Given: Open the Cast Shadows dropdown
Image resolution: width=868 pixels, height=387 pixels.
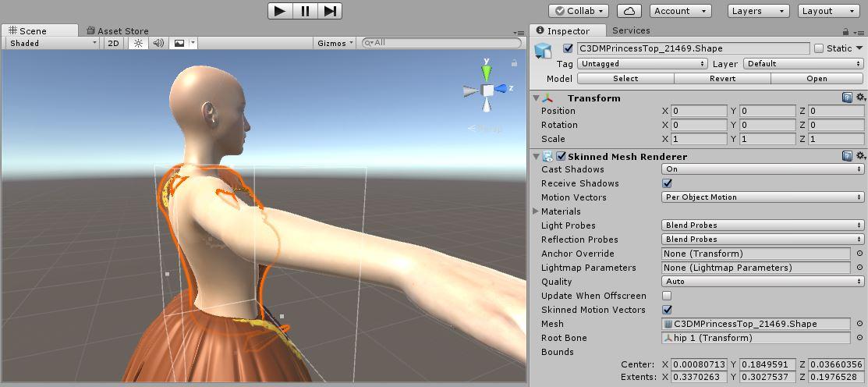Looking at the screenshot, I should pos(763,169).
